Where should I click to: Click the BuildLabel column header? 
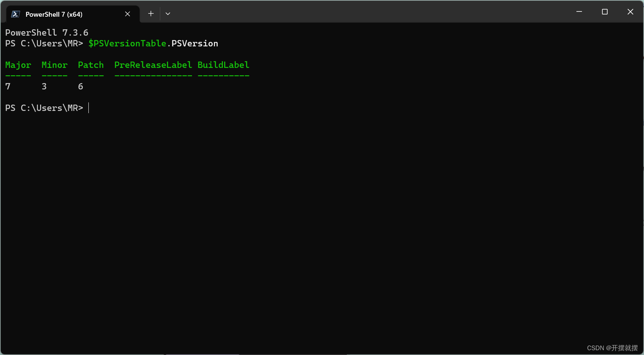pyautogui.click(x=224, y=65)
